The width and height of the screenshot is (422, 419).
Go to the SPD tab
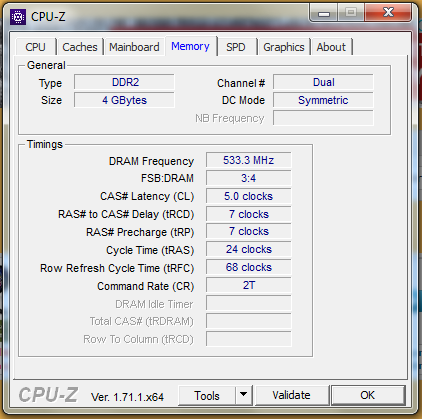click(x=236, y=47)
